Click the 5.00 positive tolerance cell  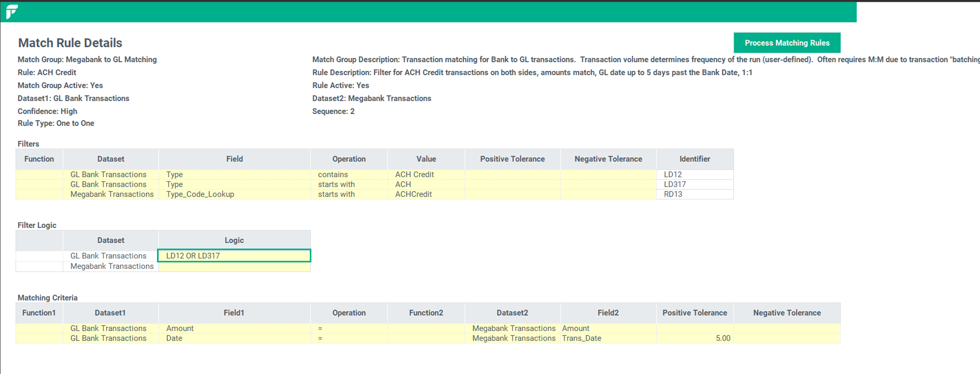point(695,338)
